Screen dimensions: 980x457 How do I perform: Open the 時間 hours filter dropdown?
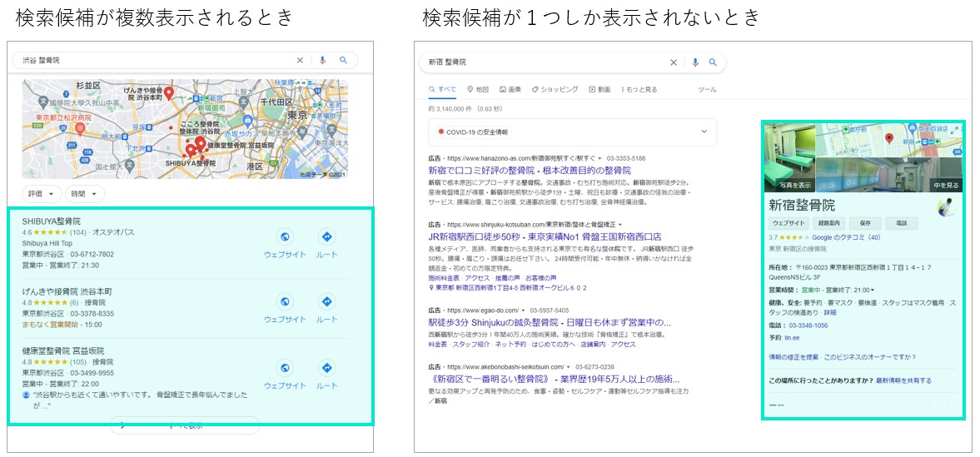coord(85,193)
